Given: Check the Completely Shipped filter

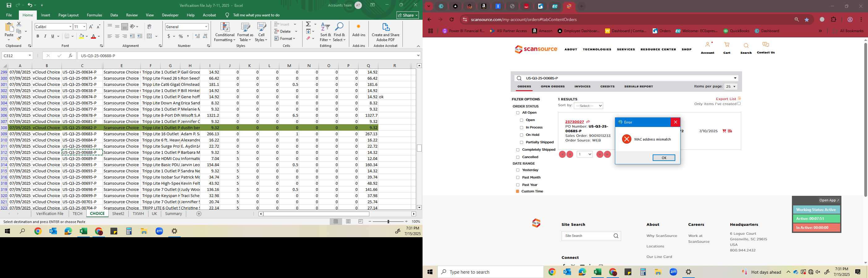Looking at the screenshot, I should [518, 150].
